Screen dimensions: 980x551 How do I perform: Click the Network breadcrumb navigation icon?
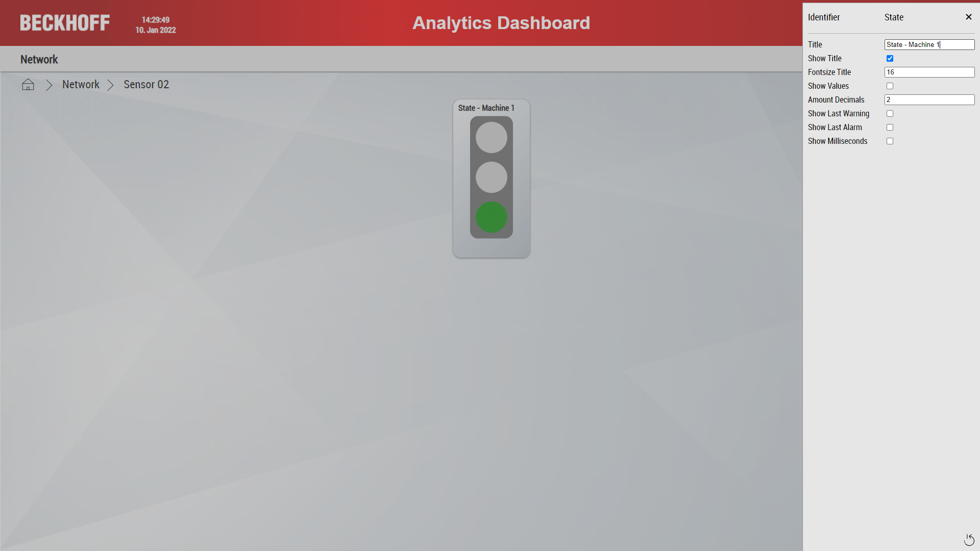click(x=81, y=84)
